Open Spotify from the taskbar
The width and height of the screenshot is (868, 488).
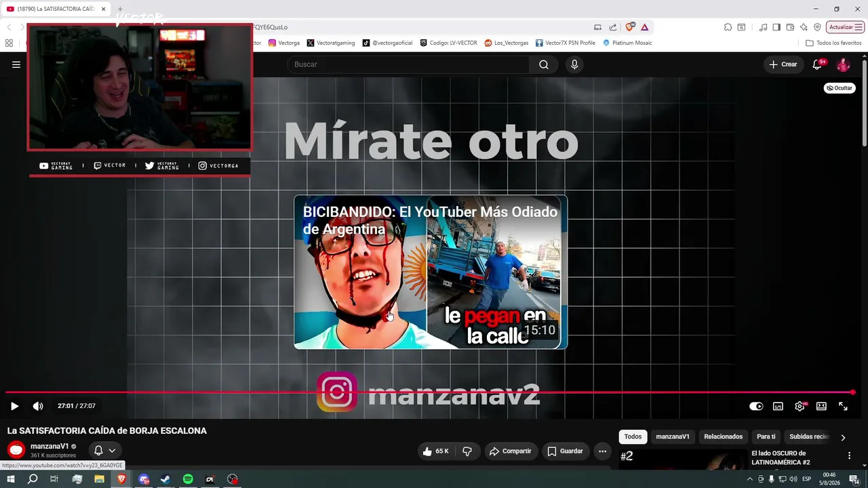coord(188,479)
